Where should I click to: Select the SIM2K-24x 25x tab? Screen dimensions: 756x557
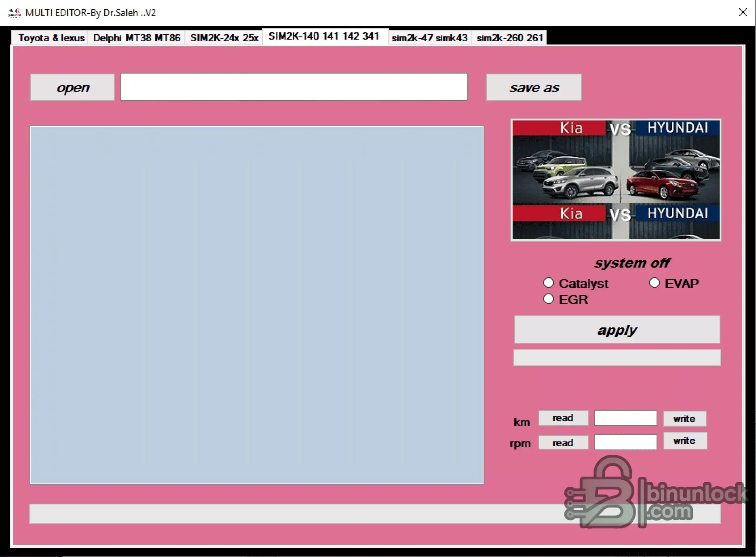click(x=224, y=38)
